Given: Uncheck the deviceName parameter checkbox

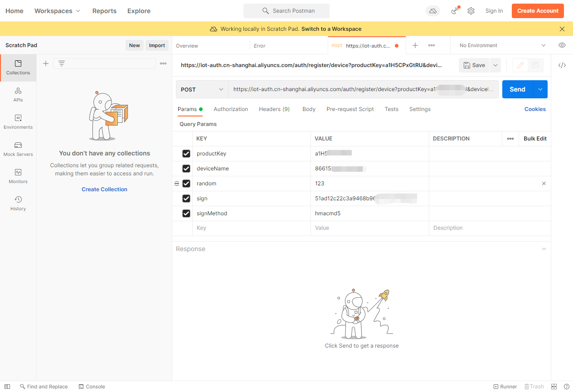Looking at the screenshot, I should (x=186, y=169).
